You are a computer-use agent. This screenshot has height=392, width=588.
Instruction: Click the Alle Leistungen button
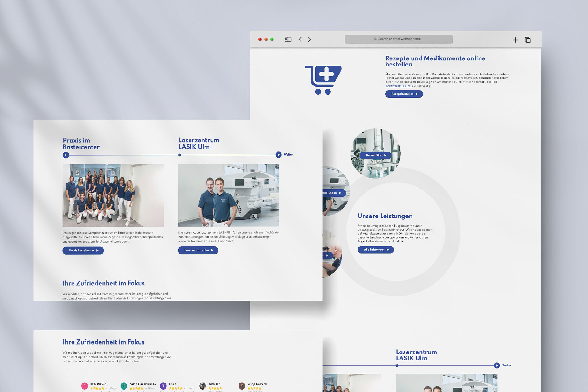pos(375,250)
